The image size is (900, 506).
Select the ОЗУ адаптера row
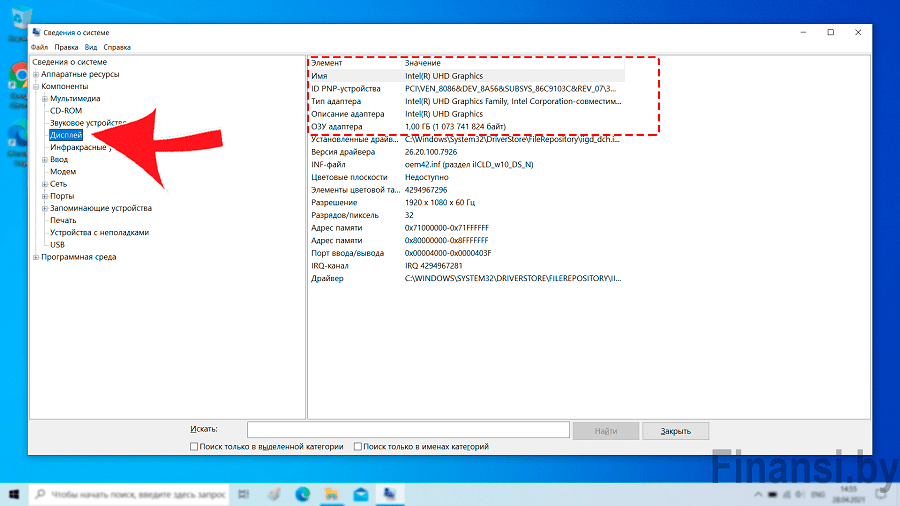point(466,126)
